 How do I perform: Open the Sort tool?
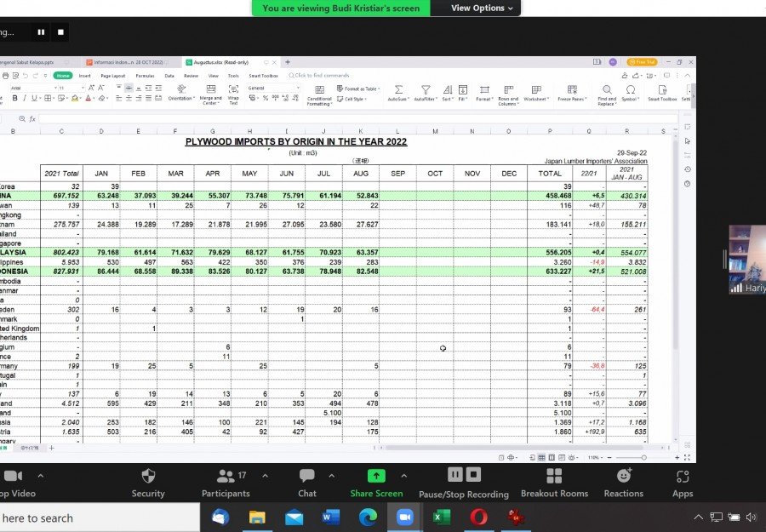click(447, 93)
